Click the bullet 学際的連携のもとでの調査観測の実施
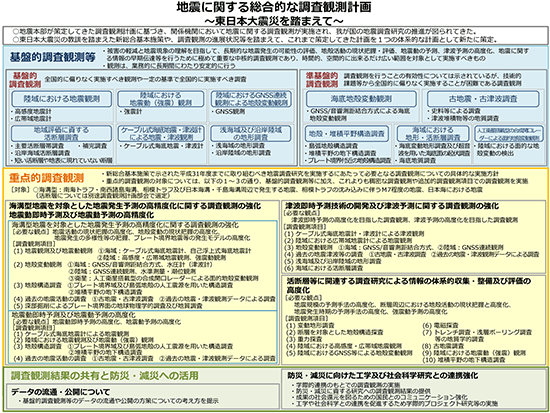 click(346, 385)
